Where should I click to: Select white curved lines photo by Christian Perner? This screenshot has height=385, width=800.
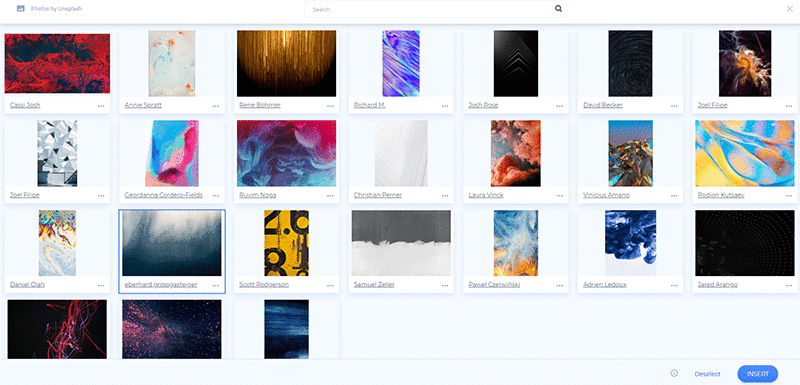point(401,153)
